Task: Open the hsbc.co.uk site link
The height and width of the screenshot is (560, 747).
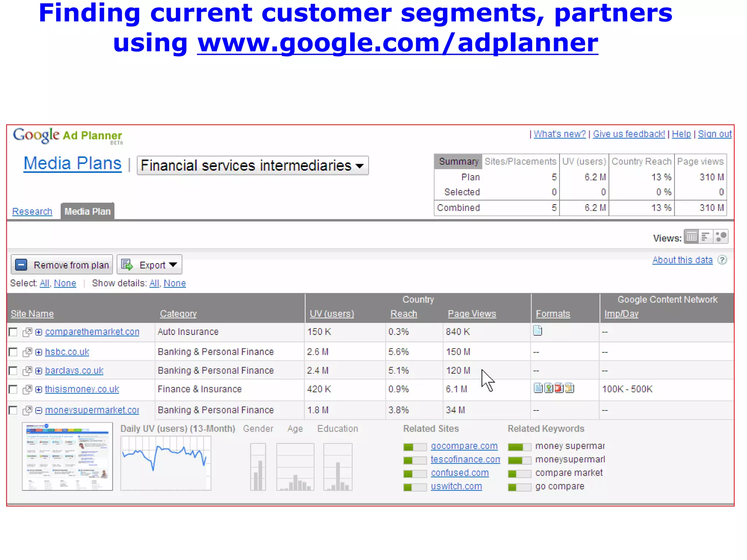Action: (67, 352)
